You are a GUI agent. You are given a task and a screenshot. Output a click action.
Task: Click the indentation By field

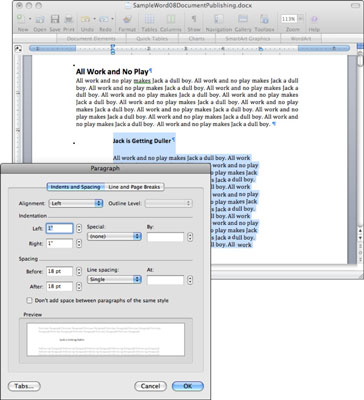point(165,237)
